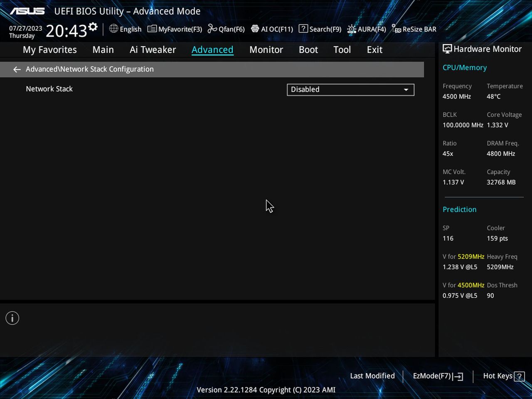Click the info icon in help panel
This screenshot has height=399, width=532.
[12, 318]
